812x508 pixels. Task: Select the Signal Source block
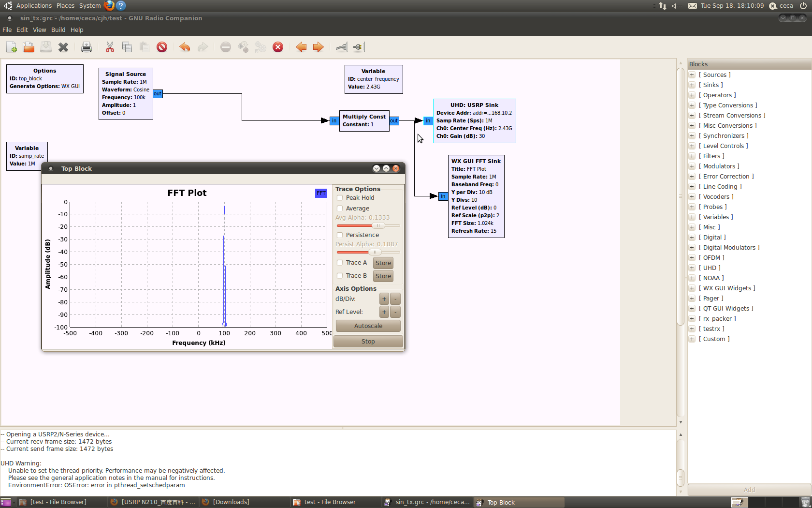(x=126, y=94)
